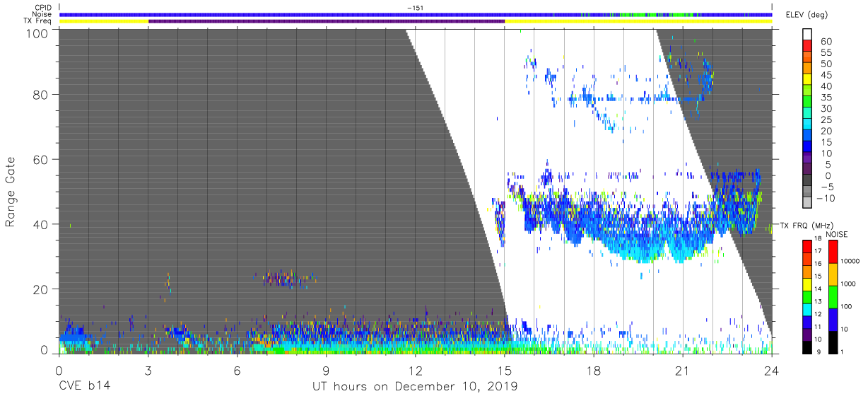The width and height of the screenshot is (868, 401).
Task: Click the CVE b14 radar beam label
Action: (x=83, y=387)
